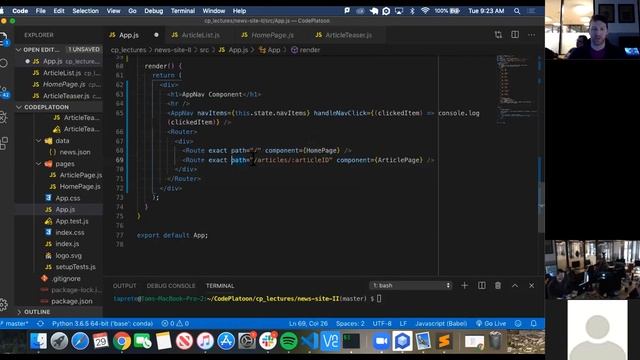640x360 pixels.
Task: Open the editor More Actions ellipsis
Action: tap(531, 35)
